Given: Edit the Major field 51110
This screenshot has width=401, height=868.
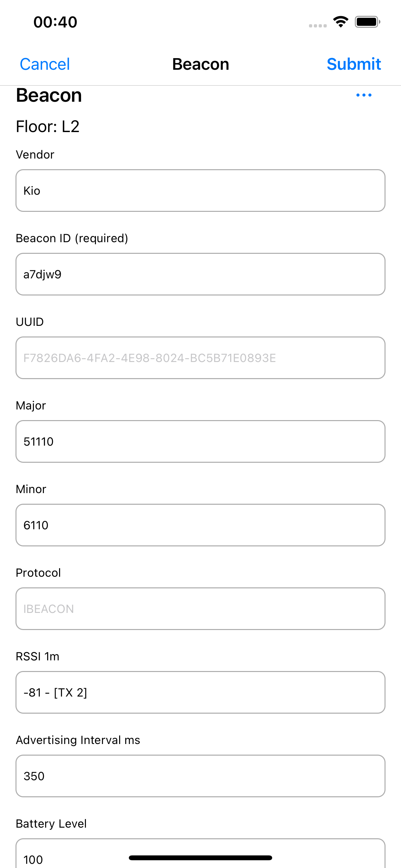Looking at the screenshot, I should [x=200, y=441].
